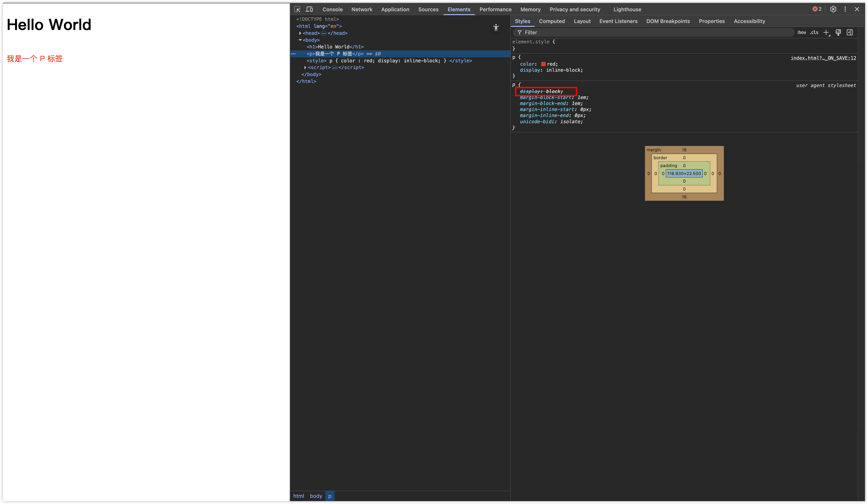Open the DevTools three-dot customize menu
This screenshot has width=868, height=504.
pyautogui.click(x=845, y=9)
